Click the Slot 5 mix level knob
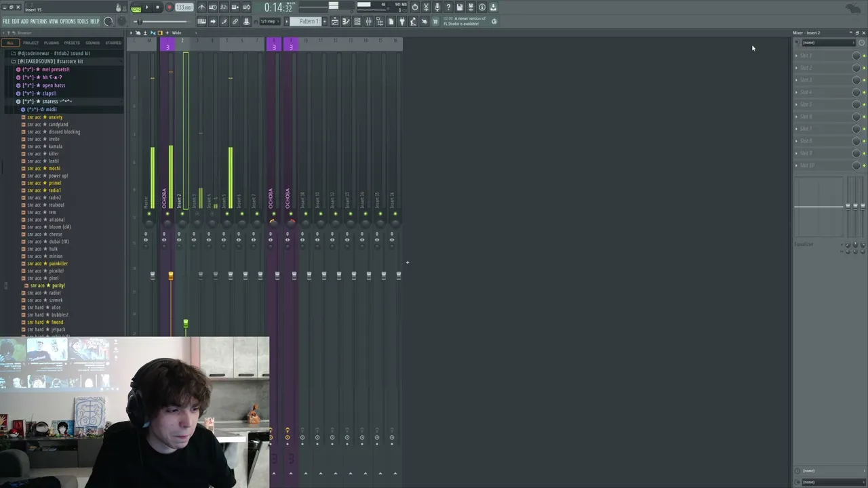 tap(856, 104)
